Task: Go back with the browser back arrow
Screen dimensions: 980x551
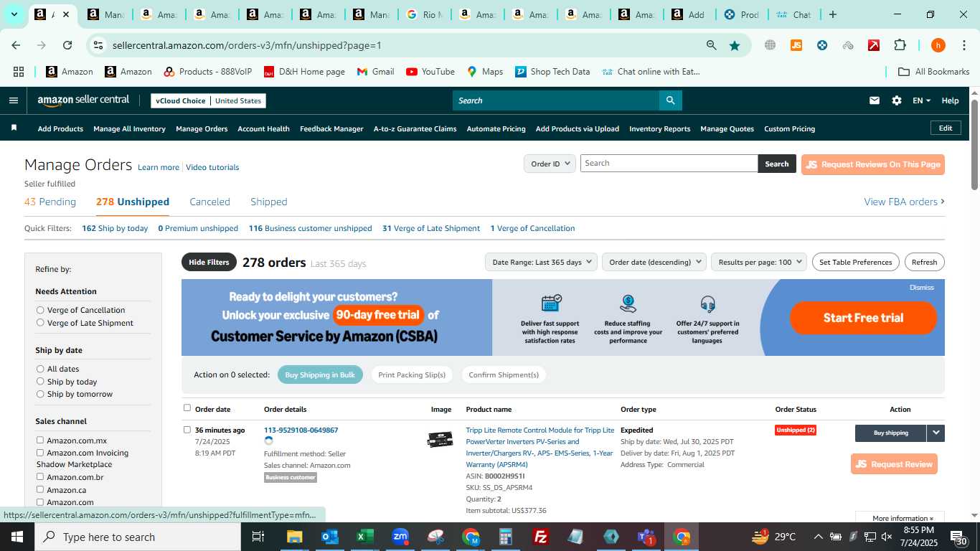Action: click(x=16, y=45)
